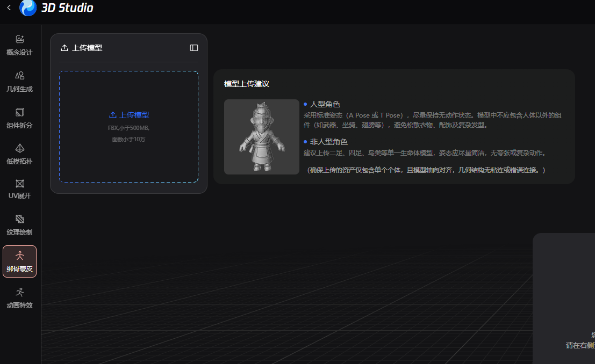
Task: Open 几何生成 in the sidebar
Action: pos(20,82)
